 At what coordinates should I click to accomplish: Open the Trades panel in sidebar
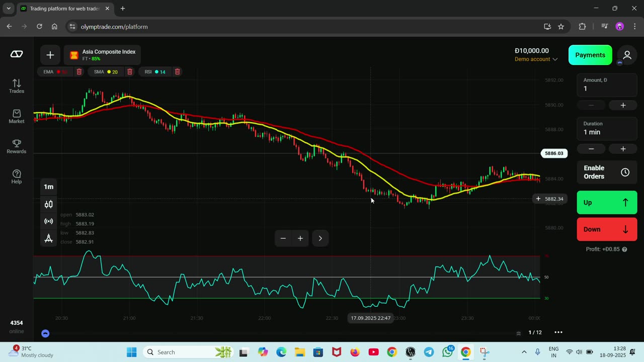click(17, 86)
